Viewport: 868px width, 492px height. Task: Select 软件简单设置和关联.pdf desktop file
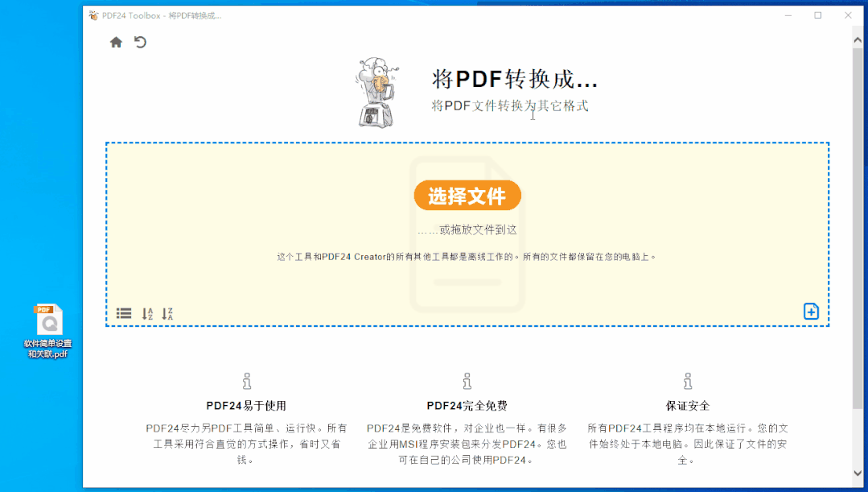48,331
